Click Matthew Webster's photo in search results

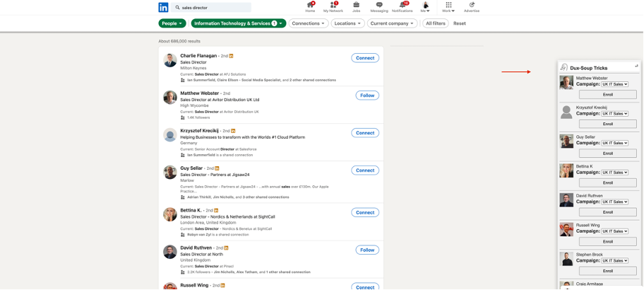170,98
